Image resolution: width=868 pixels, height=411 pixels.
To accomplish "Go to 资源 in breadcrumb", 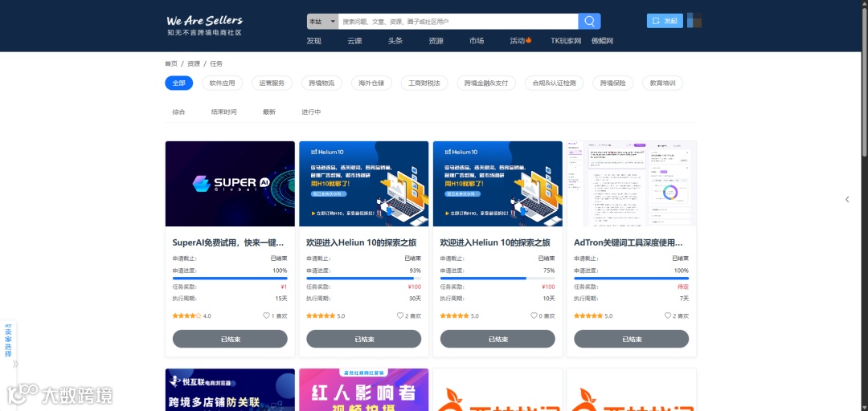I will (194, 63).
